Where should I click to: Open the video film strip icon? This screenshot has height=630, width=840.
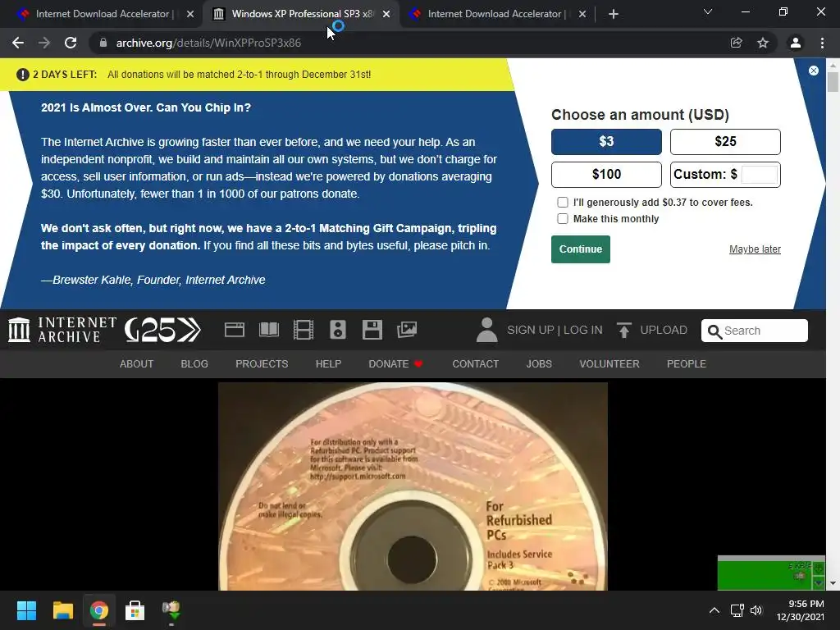point(304,330)
